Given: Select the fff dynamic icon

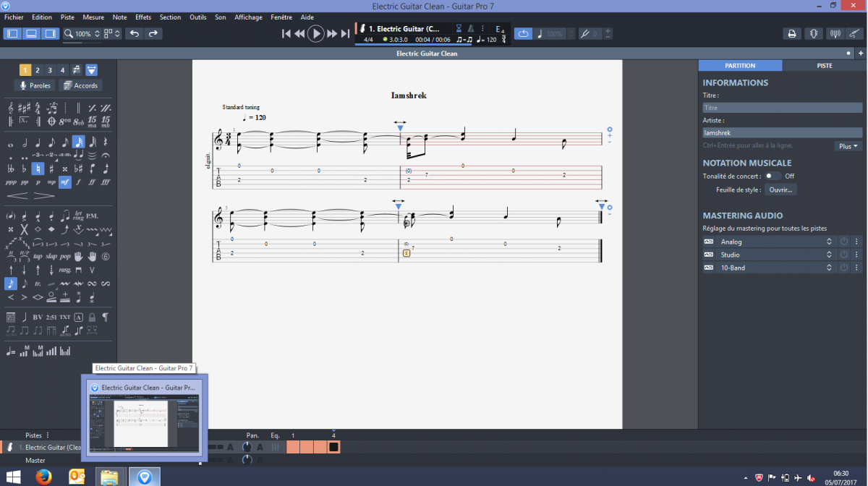Looking at the screenshot, I should coord(106,182).
